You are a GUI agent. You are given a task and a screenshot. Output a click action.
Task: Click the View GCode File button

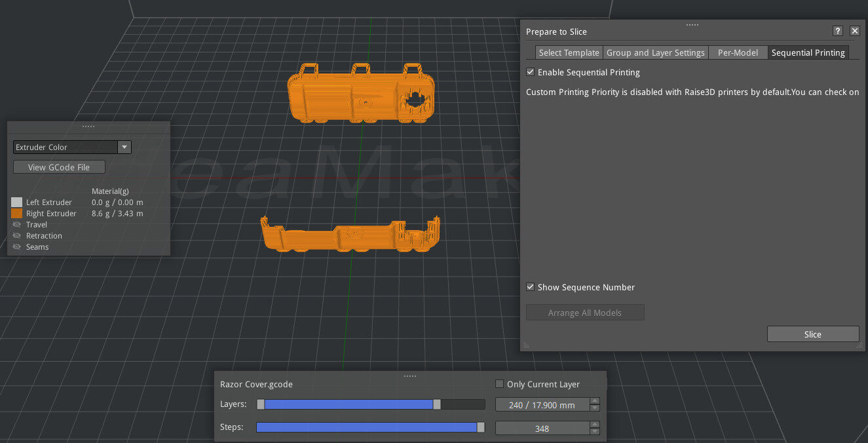pos(59,167)
